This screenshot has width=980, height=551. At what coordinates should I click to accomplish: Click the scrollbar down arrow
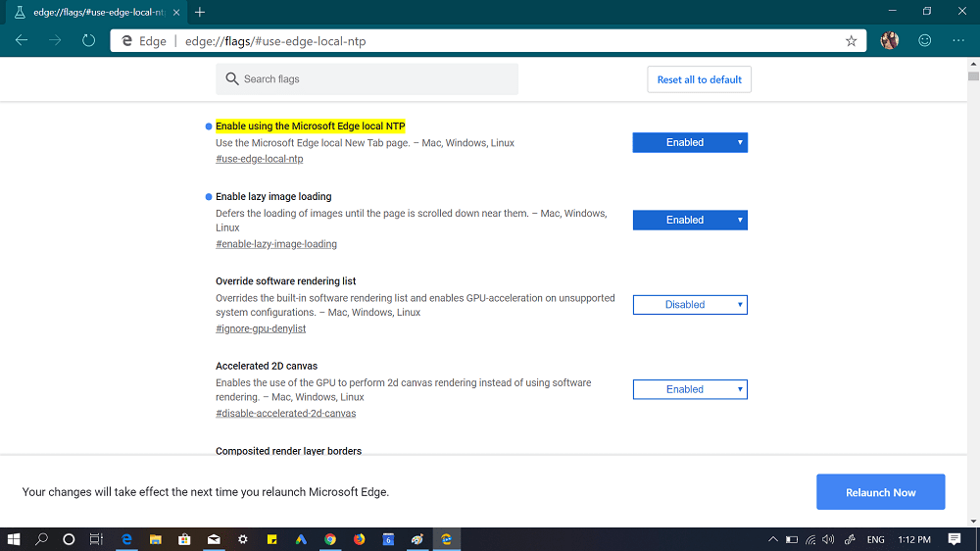973,521
